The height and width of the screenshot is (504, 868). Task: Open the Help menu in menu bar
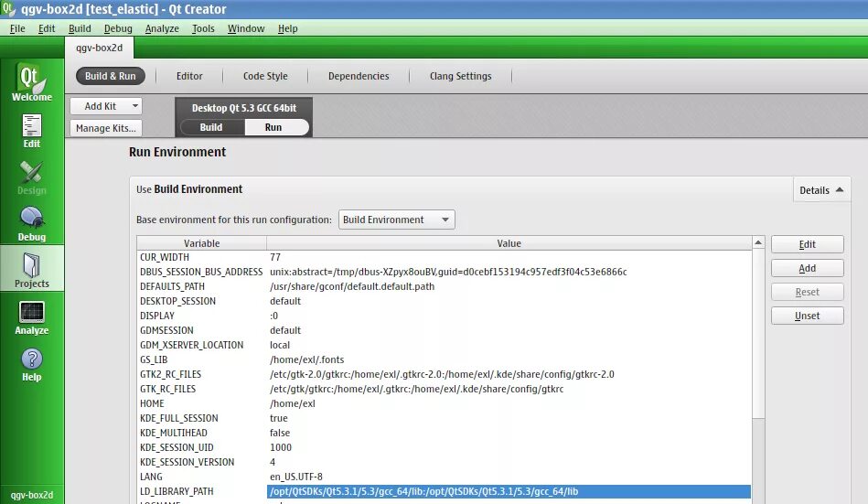[287, 28]
